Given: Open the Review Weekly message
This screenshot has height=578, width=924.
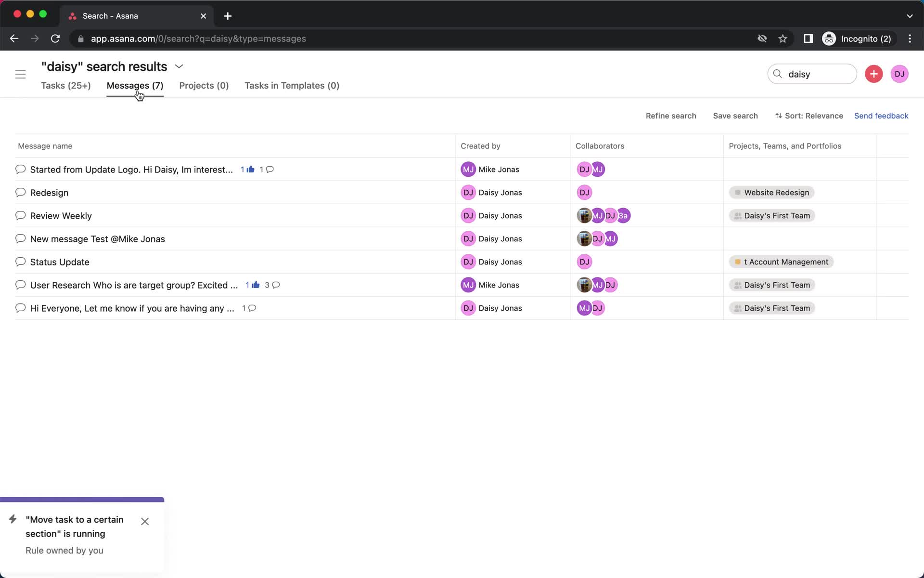Looking at the screenshot, I should coord(61,216).
